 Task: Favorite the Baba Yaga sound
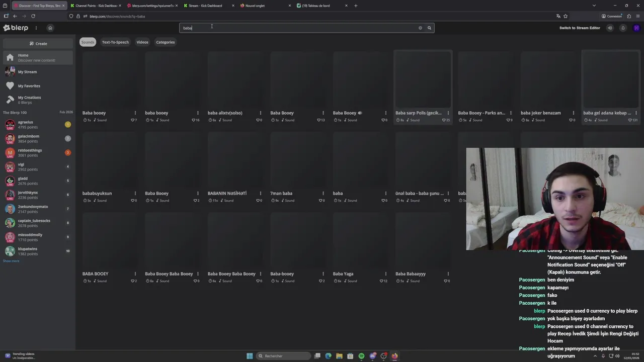click(x=381, y=281)
